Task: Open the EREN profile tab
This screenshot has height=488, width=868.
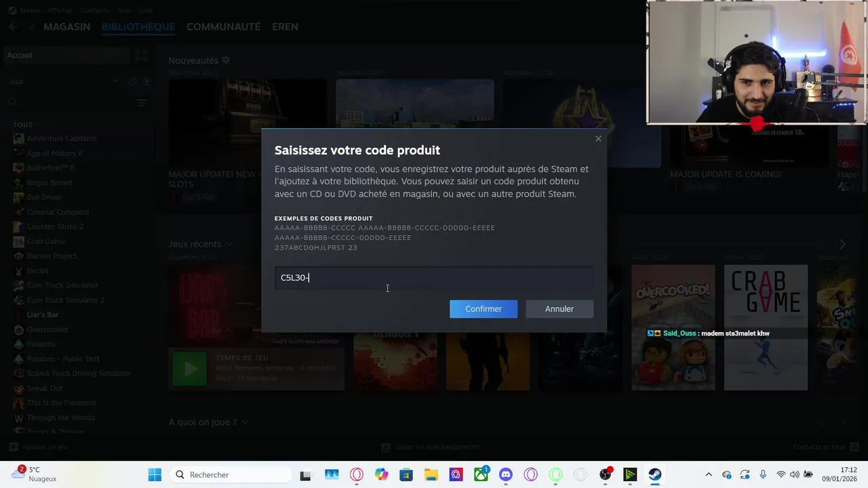Action: coord(285,27)
